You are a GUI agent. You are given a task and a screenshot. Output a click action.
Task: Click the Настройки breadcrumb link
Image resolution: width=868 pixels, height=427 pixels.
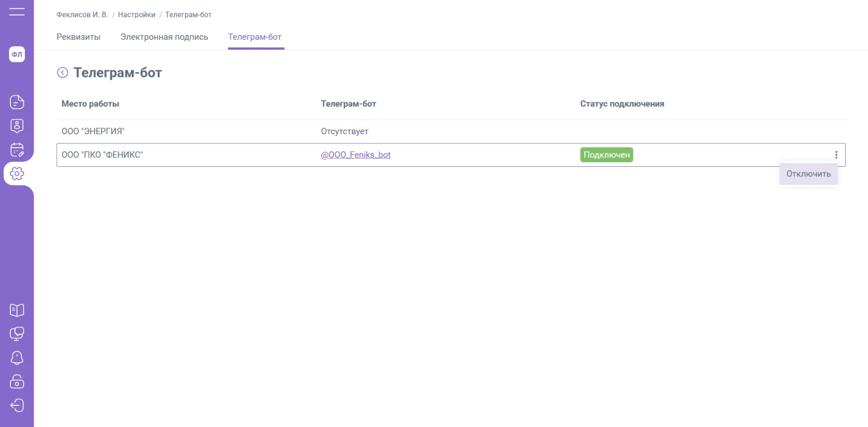(136, 14)
